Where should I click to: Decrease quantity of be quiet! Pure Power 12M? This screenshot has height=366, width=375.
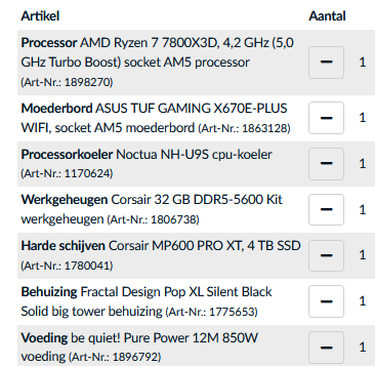coord(326,347)
